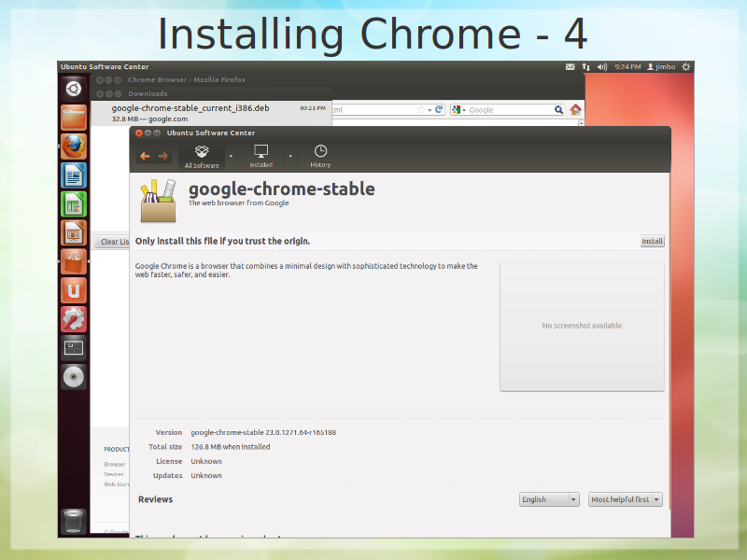Open the power cog session menu

point(685,67)
